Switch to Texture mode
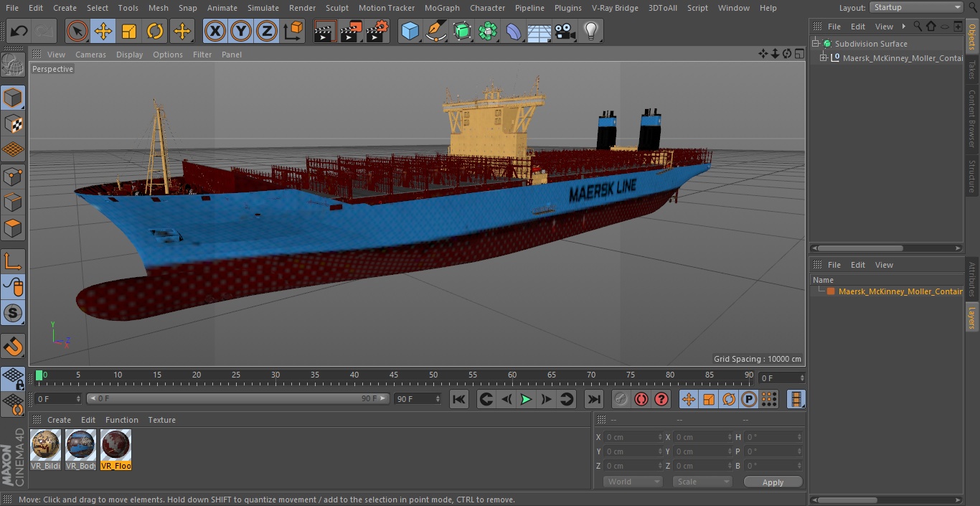Viewport: 980px width, 506px height. [x=13, y=123]
